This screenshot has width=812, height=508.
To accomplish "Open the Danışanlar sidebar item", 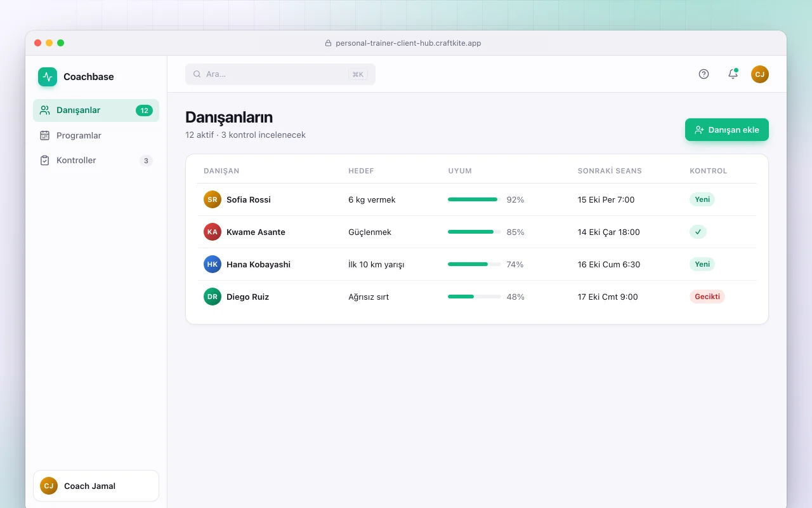I will (96, 110).
